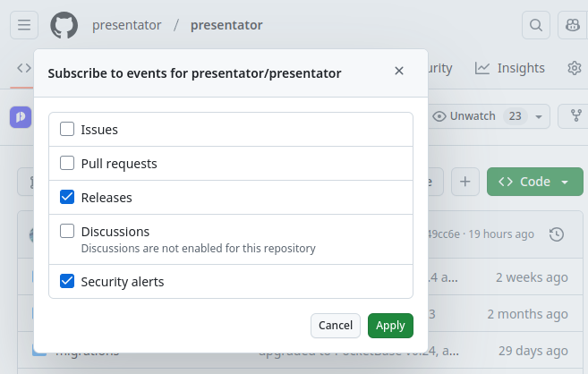Click the plus add file button

pos(465,182)
